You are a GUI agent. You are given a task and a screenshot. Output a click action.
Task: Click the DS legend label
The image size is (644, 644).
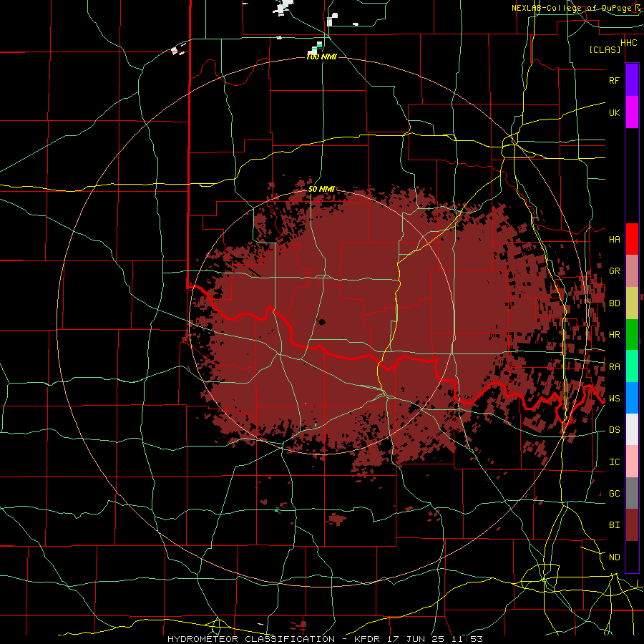point(614,430)
